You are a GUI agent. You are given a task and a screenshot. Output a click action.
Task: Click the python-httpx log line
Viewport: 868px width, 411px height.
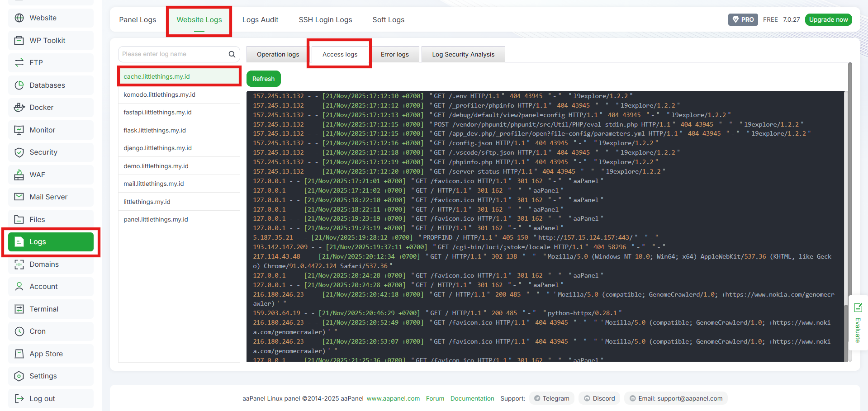pyautogui.click(x=437, y=313)
